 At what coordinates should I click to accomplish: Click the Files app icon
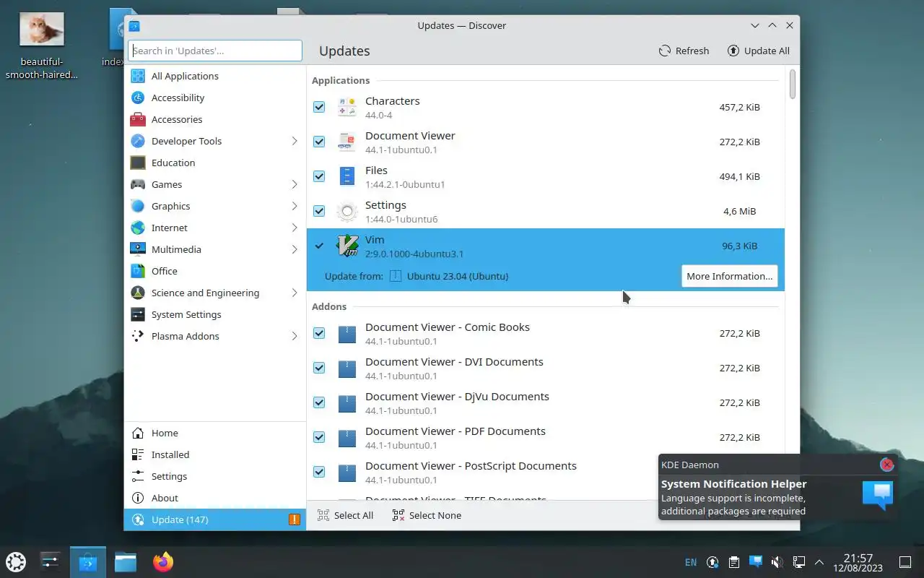point(347,176)
